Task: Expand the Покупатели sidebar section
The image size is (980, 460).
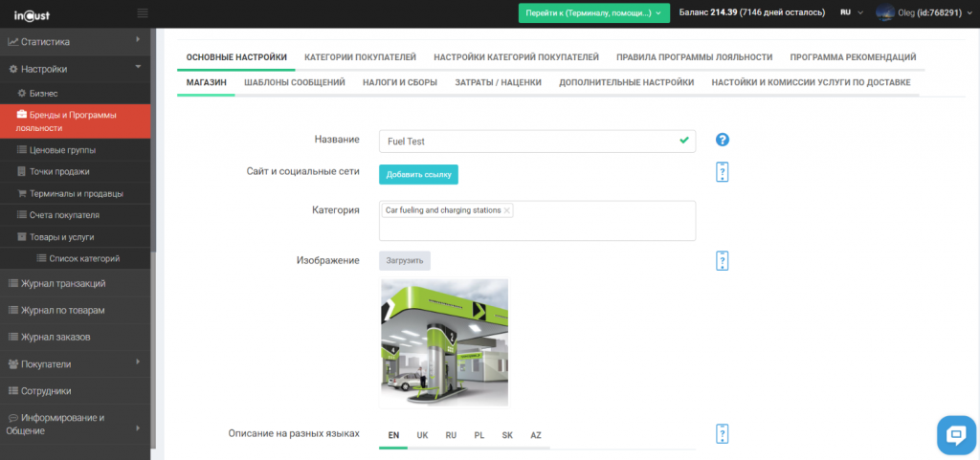Action: [75, 363]
